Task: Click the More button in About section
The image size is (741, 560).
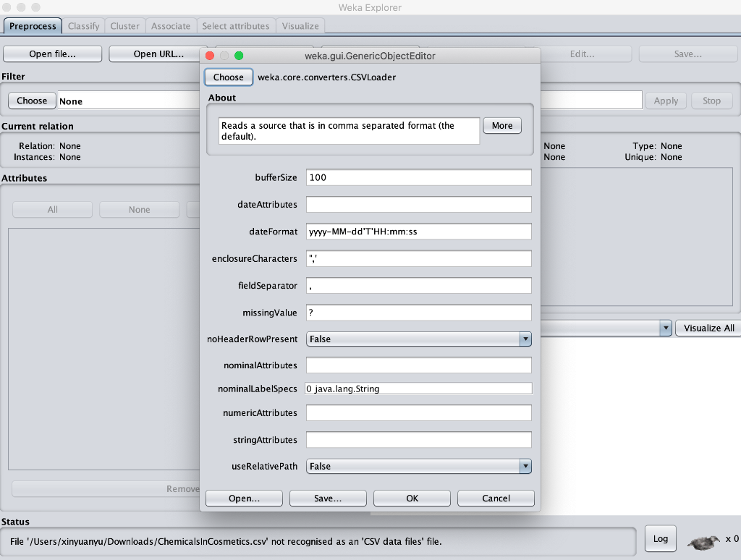Action: [502, 126]
